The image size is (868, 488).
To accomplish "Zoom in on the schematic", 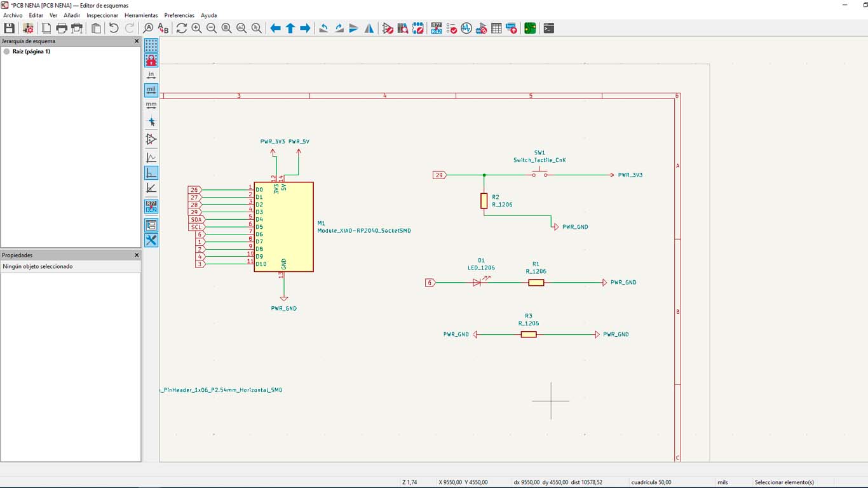I will pyautogui.click(x=196, y=28).
